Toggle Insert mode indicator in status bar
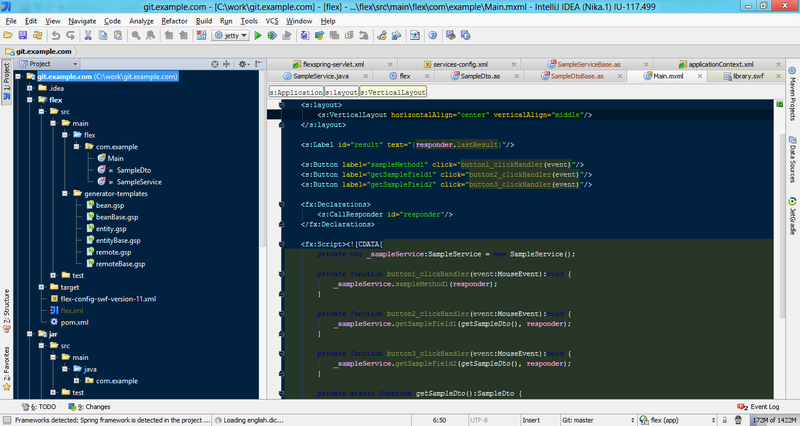 [531, 420]
